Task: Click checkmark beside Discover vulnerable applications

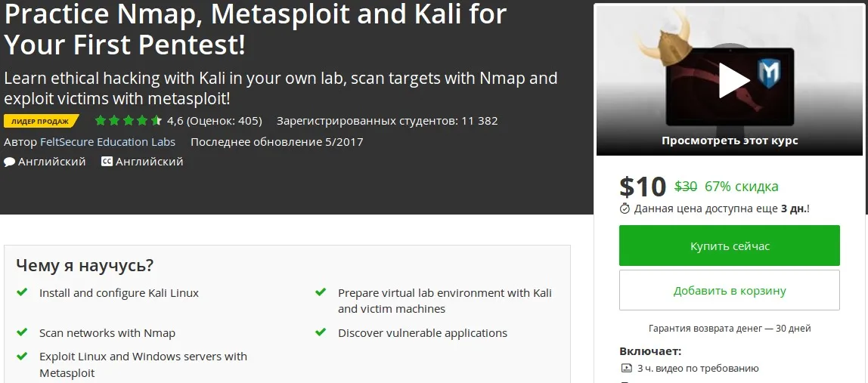Action: pyautogui.click(x=321, y=332)
